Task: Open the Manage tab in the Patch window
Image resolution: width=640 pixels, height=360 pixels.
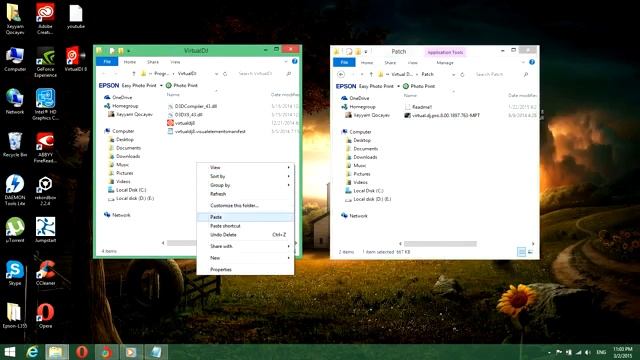Action: click(x=445, y=63)
